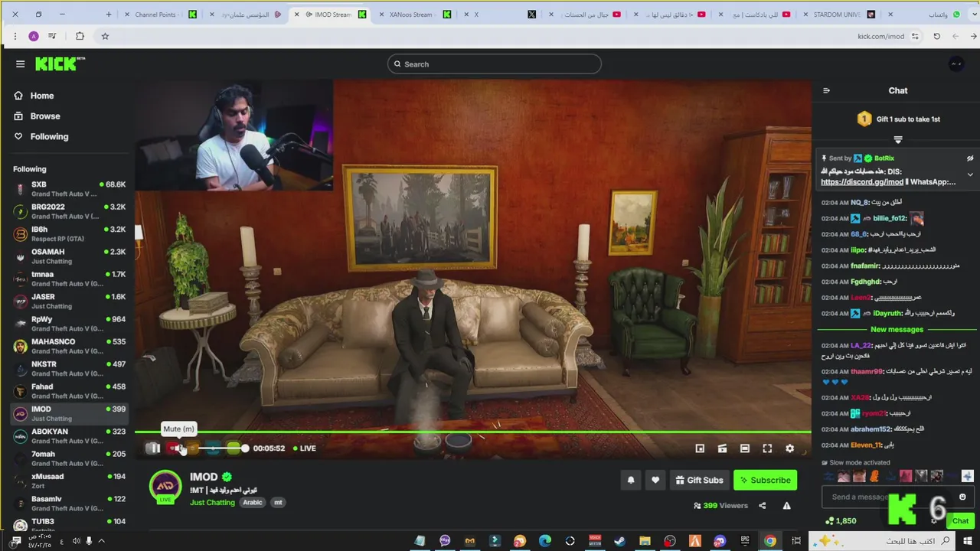Reload the page

[936, 36]
